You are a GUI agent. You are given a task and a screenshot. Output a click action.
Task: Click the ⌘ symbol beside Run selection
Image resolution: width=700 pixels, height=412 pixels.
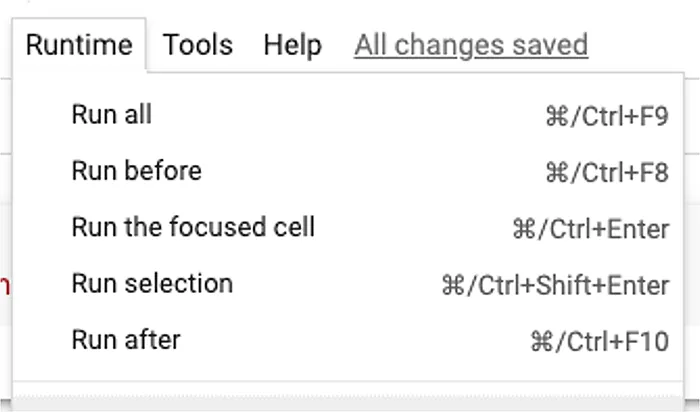click(x=452, y=285)
